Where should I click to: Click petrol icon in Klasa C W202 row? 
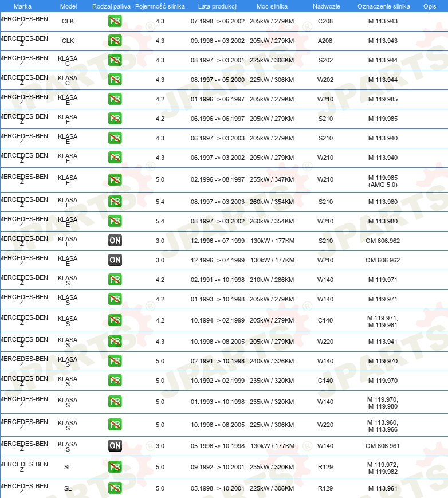click(x=115, y=80)
